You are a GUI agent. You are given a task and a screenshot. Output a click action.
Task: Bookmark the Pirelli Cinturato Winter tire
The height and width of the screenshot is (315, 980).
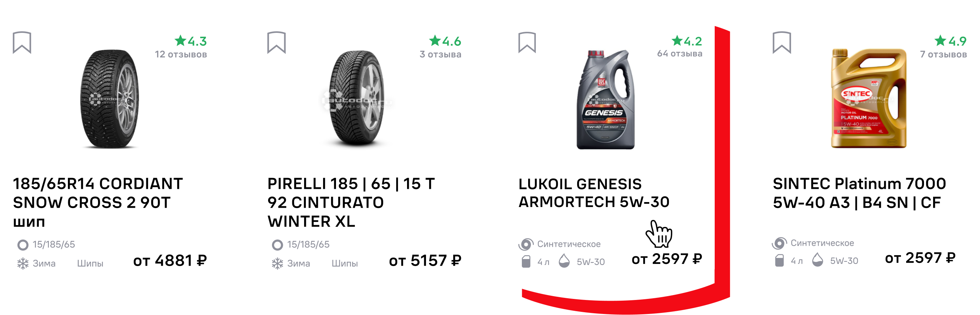tap(276, 42)
